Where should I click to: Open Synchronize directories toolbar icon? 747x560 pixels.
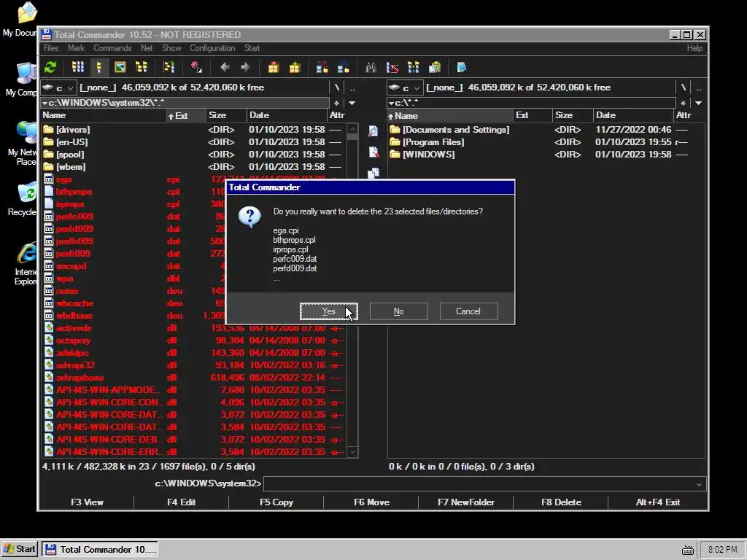[414, 67]
